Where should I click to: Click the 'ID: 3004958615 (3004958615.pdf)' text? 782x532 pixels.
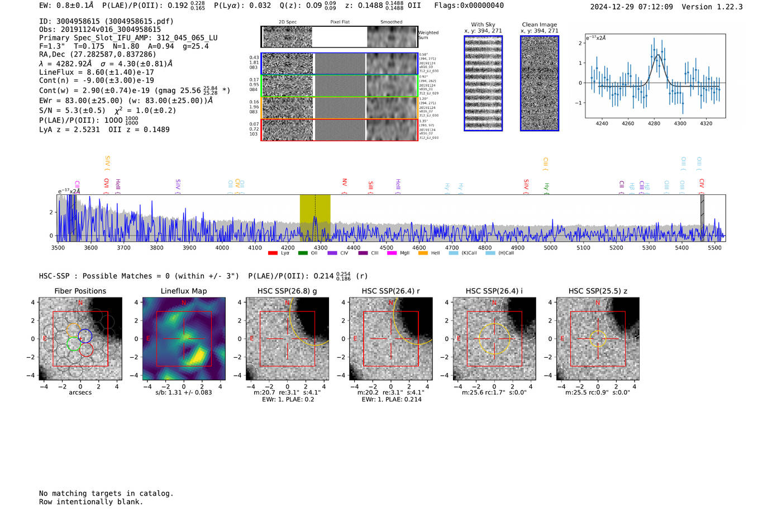(x=106, y=21)
